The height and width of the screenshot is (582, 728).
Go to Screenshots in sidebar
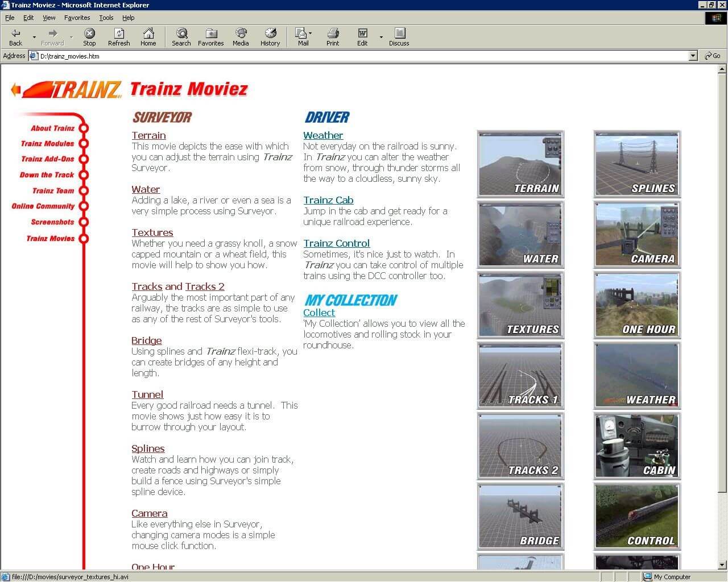tap(52, 222)
